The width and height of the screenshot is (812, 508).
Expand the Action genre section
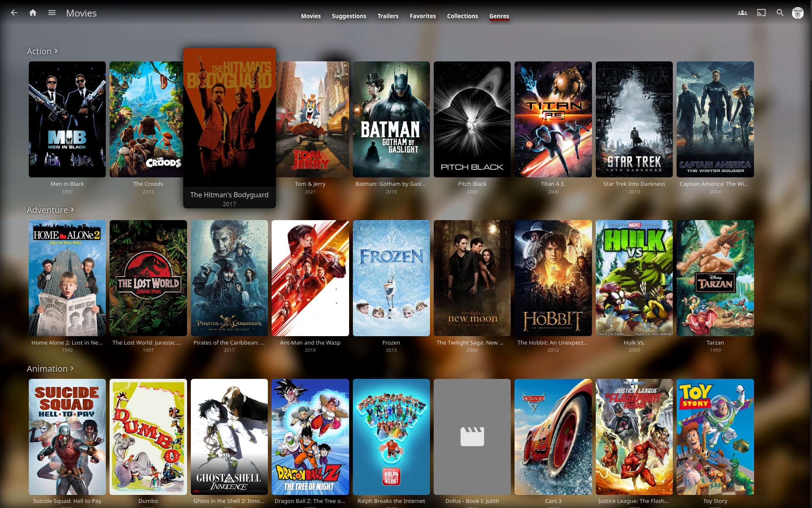(x=42, y=51)
